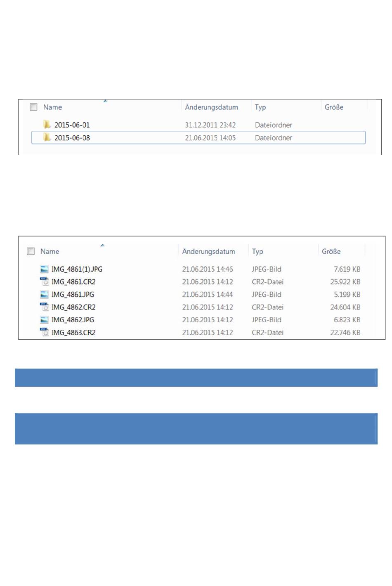This screenshot has width=392, height=586.
Task: Select file name IMG_4861.JPG
Action: point(73,295)
